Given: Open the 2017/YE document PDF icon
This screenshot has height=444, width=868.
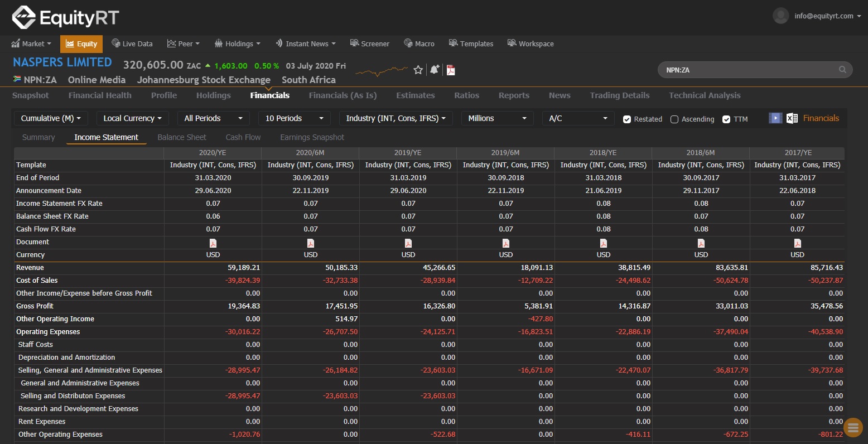Looking at the screenshot, I should [798, 243].
